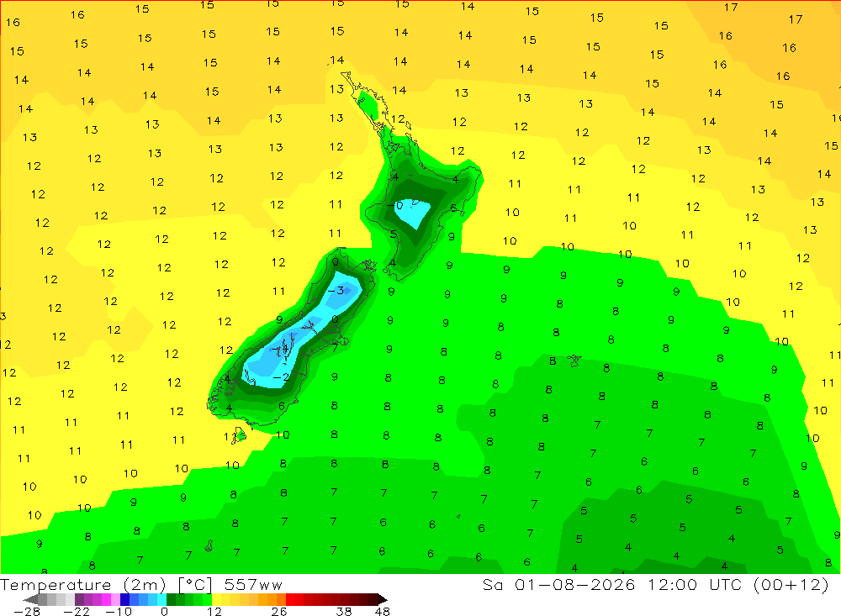Select the bright red legend segment
This screenshot has height=616, width=841.
click(290, 600)
